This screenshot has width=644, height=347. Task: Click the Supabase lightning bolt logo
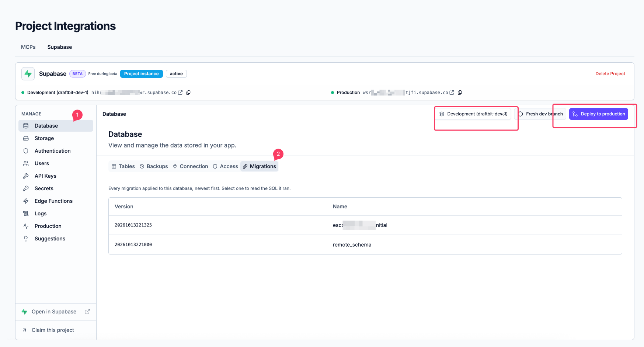[x=28, y=74]
